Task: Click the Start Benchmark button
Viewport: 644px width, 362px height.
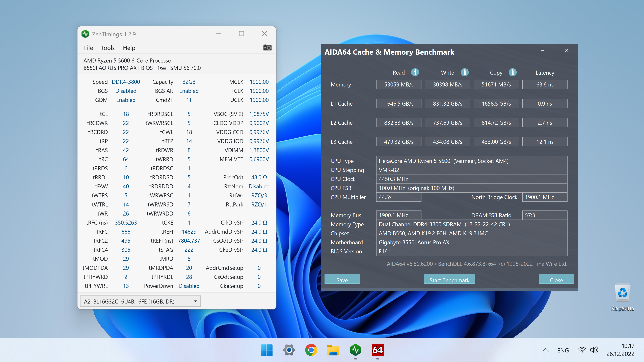Action: (449, 280)
